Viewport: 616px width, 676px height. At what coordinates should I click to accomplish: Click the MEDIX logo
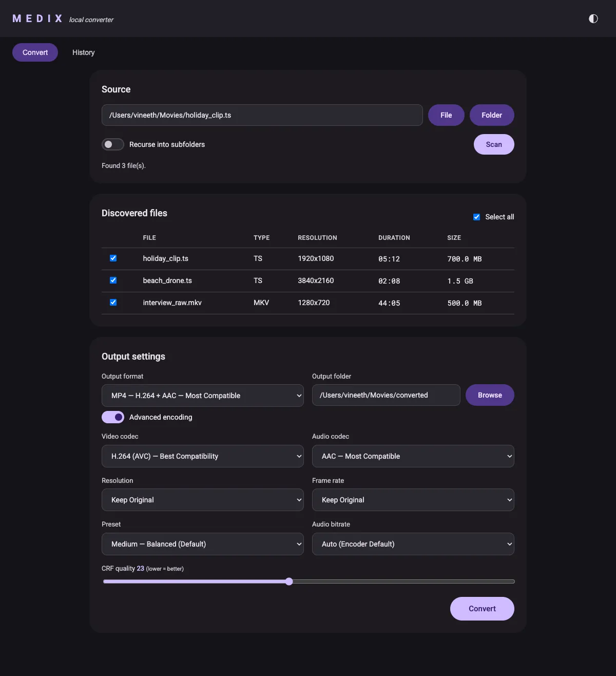tap(37, 18)
